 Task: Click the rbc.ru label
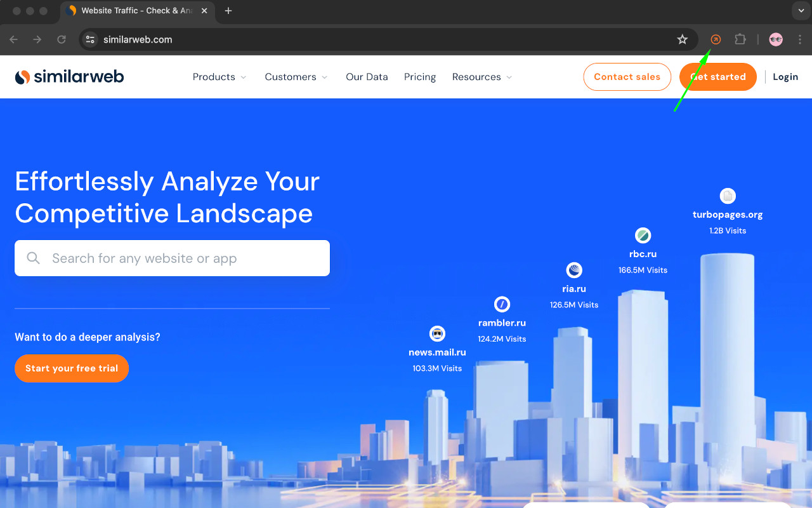[643, 254]
